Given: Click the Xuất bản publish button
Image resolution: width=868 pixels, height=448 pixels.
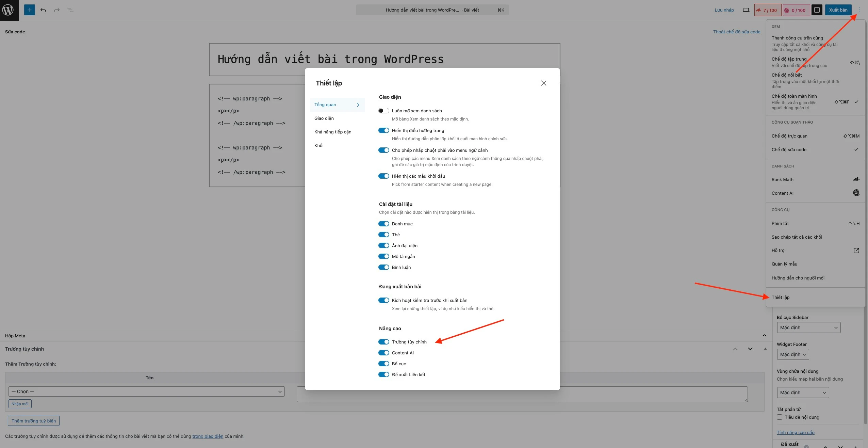Looking at the screenshot, I should [838, 10].
